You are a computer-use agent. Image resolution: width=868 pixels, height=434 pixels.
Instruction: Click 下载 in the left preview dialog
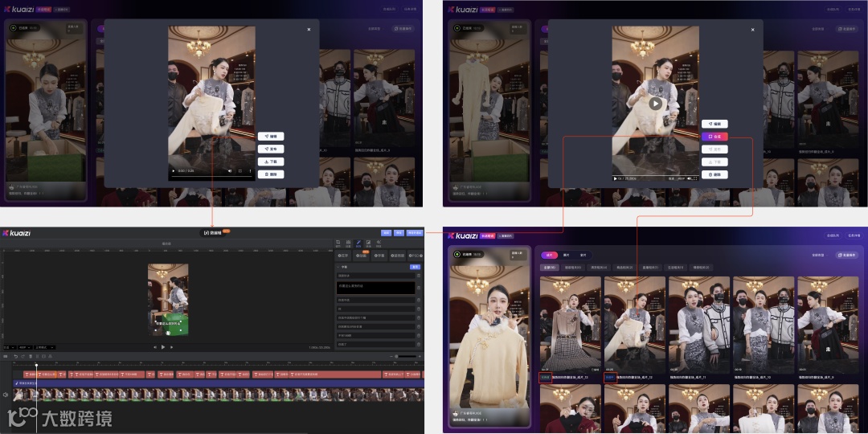tap(271, 162)
